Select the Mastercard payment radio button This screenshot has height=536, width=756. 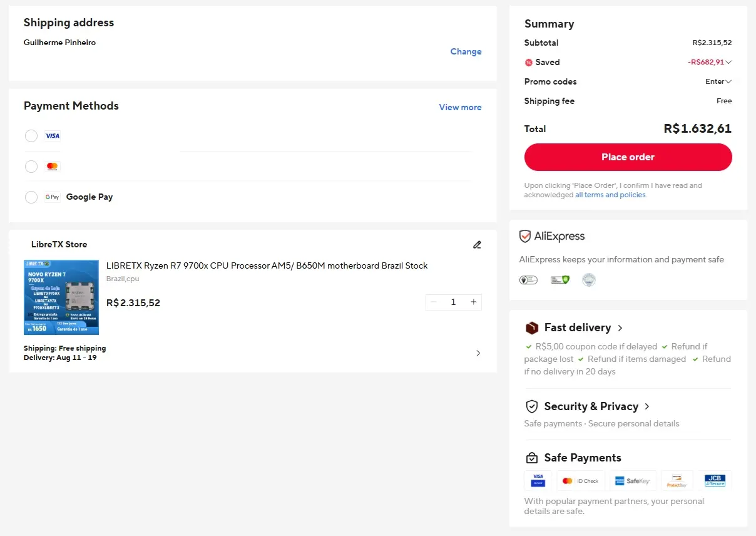click(31, 167)
